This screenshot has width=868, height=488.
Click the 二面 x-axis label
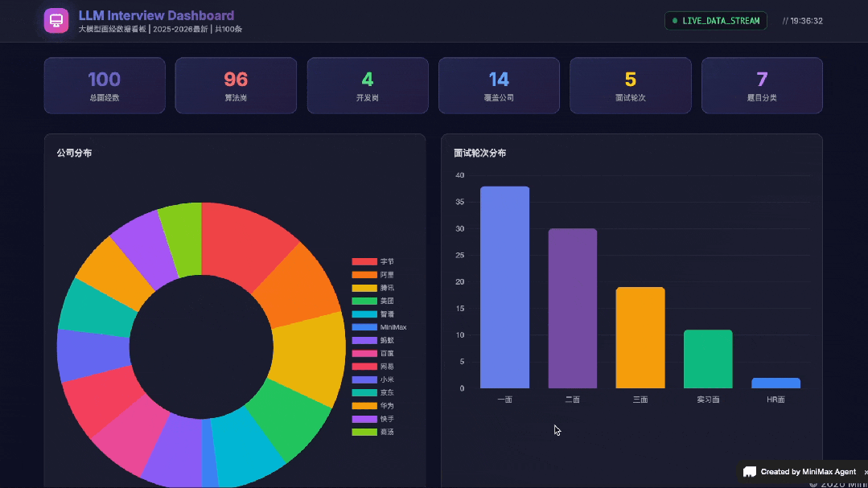tap(573, 400)
